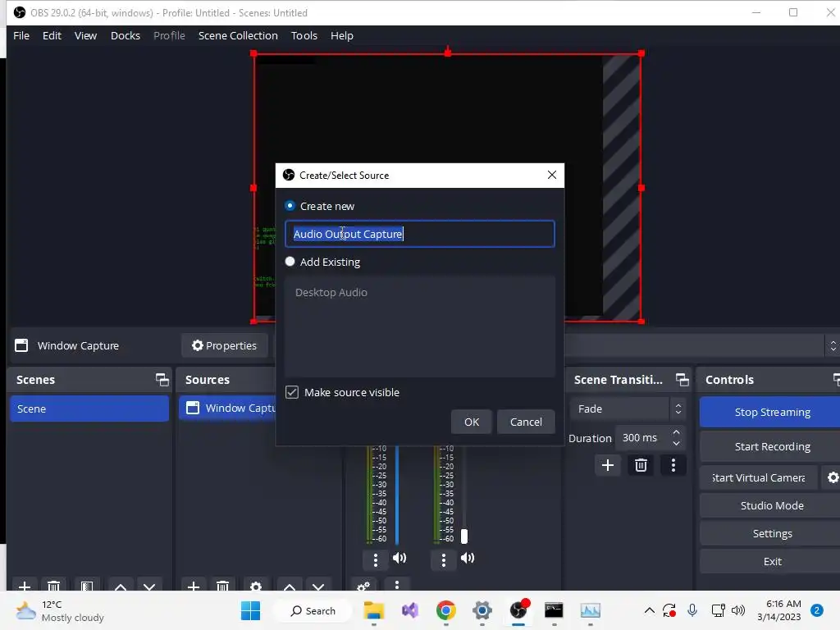Image resolution: width=840 pixels, height=630 pixels.
Task: Click the Audio Output Capture name field
Action: (x=419, y=234)
